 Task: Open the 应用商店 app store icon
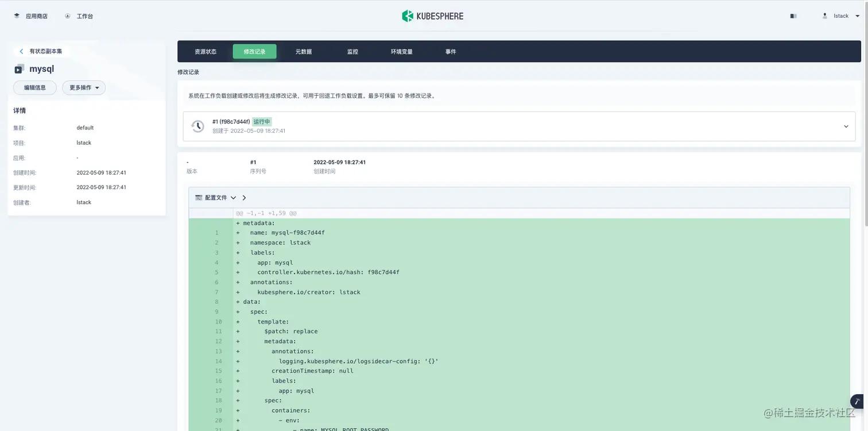[17, 16]
